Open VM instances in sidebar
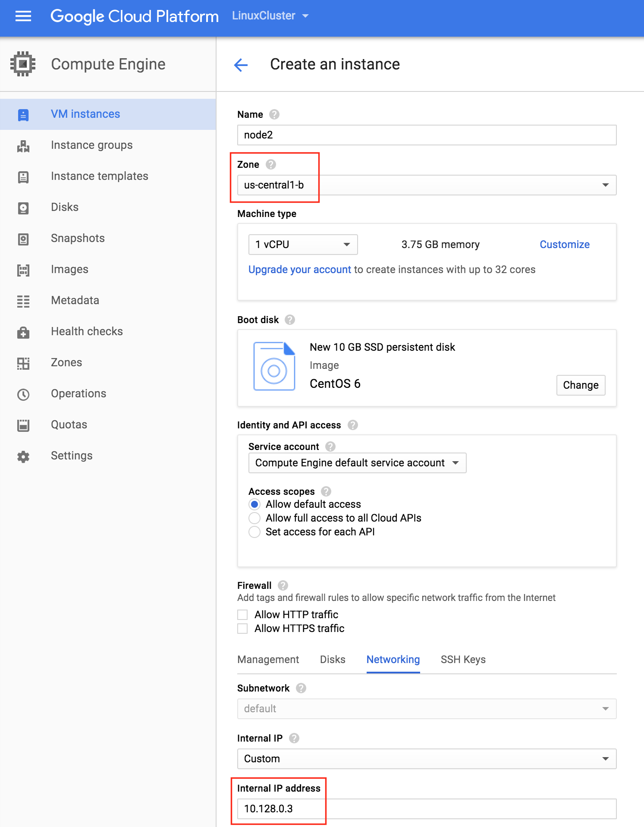 click(108, 114)
